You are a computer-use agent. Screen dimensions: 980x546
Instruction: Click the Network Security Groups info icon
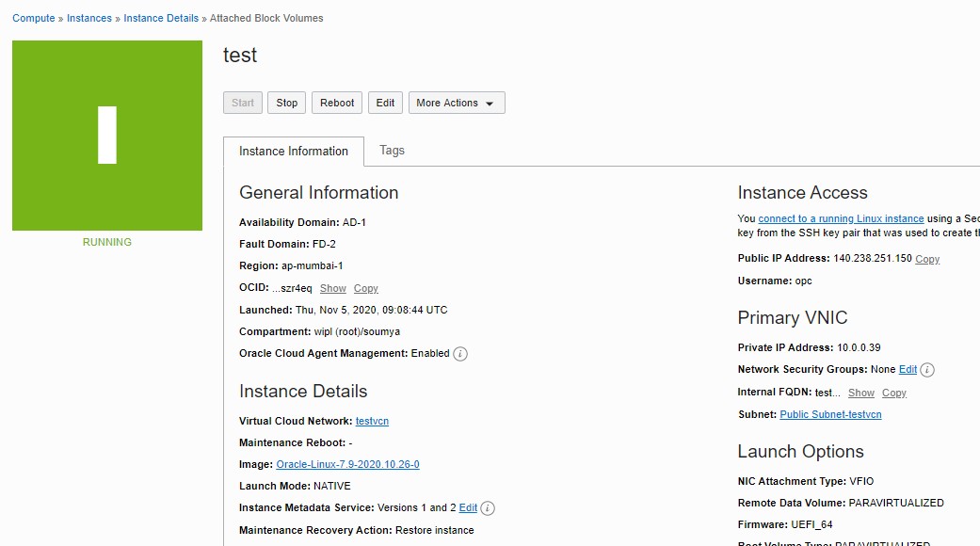pos(927,370)
